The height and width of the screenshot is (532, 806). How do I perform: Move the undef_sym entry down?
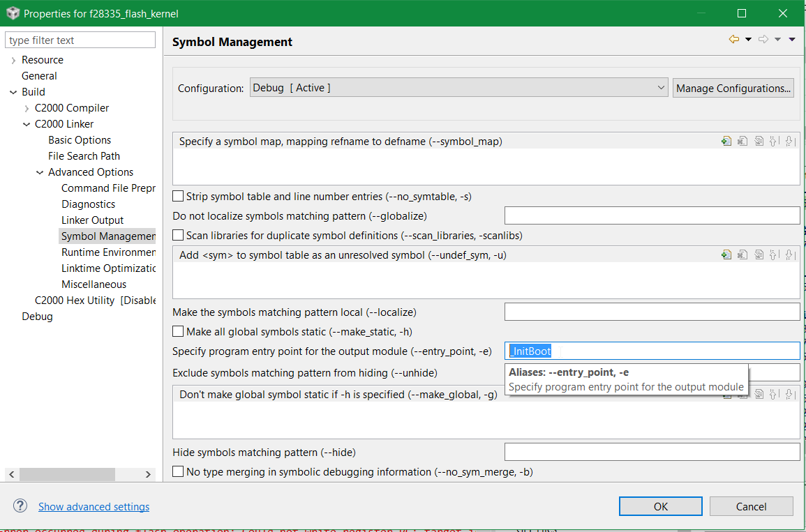(x=790, y=254)
